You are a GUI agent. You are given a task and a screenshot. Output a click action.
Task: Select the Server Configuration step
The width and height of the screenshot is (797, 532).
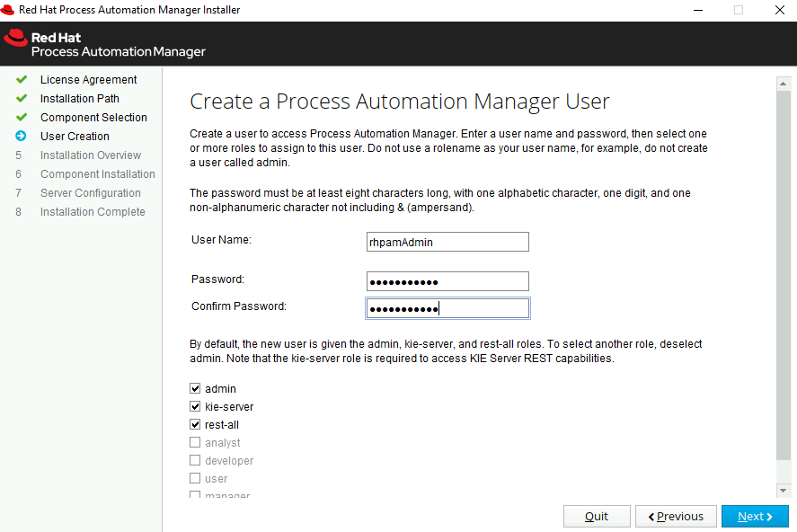click(91, 193)
